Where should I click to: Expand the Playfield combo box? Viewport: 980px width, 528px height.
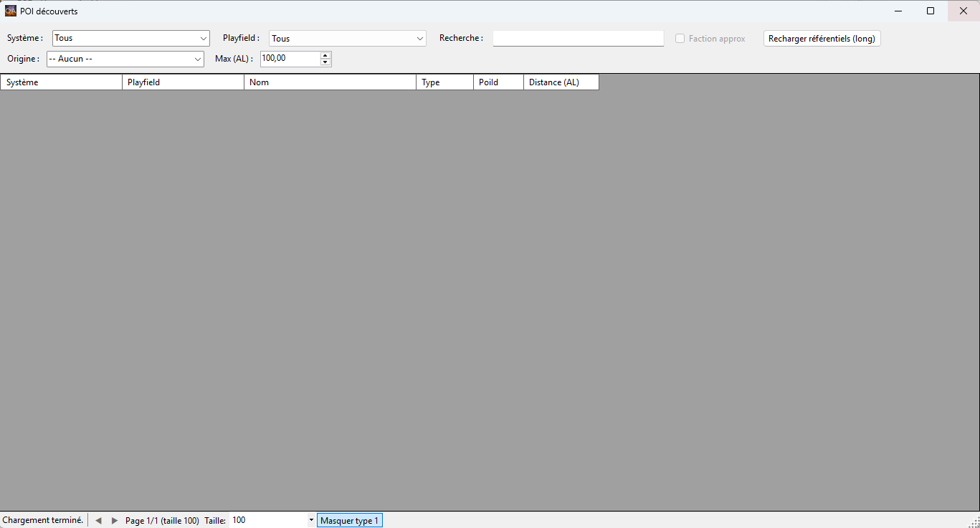coord(419,39)
